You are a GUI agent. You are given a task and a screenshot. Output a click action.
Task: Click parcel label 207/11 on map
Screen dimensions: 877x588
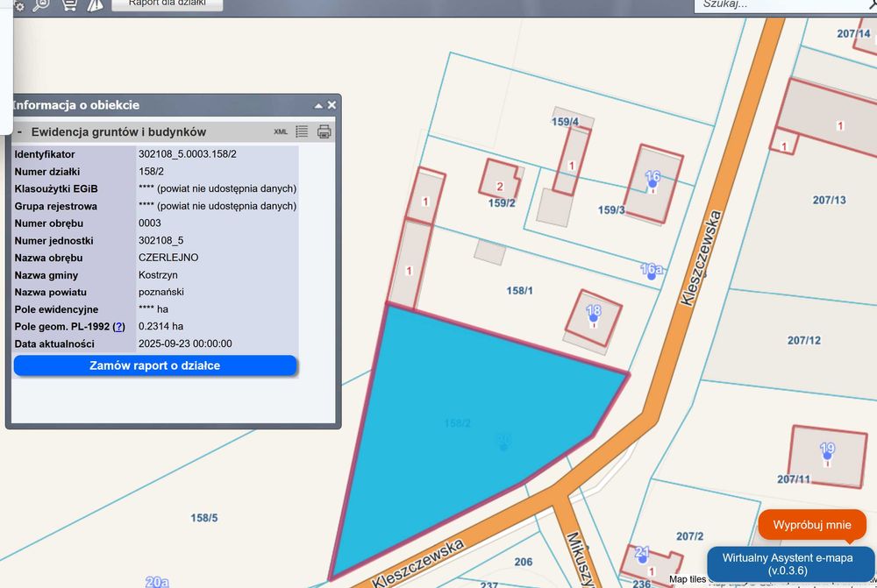(x=794, y=479)
